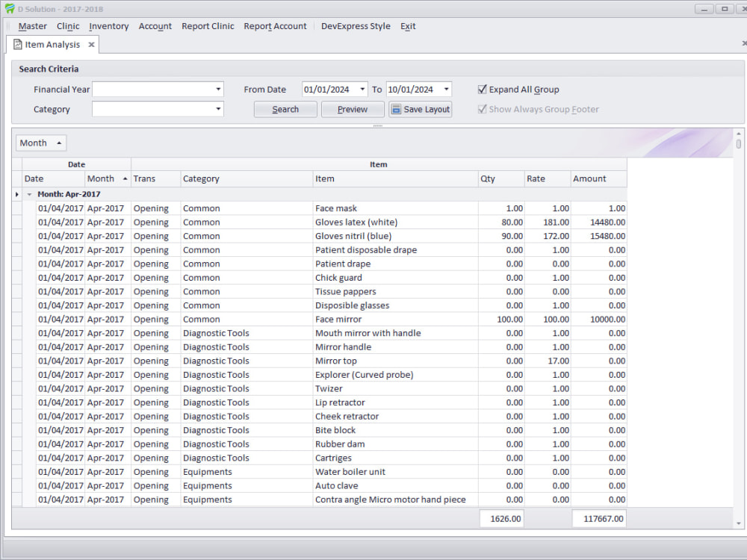Open the Category dropdown
The height and width of the screenshot is (560, 747).
point(218,109)
